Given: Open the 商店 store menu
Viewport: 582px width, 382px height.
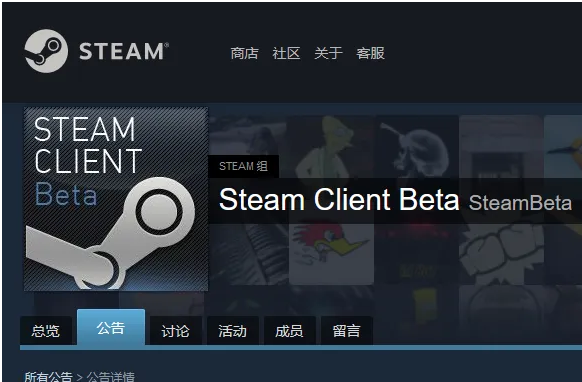Looking at the screenshot, I should (x=244, y=53).
